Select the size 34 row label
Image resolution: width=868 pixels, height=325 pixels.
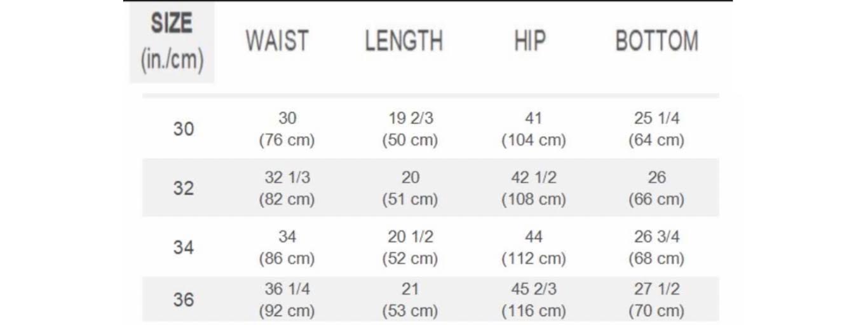[x=184, y=247]
